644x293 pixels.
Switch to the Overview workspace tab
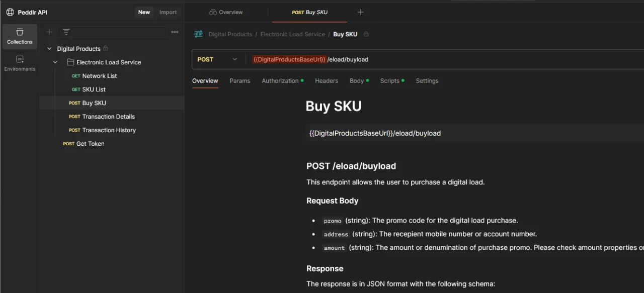(226, 12)
